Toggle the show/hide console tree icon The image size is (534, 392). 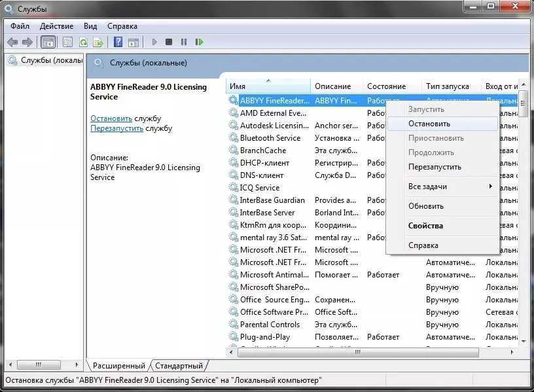coord(48,42)
